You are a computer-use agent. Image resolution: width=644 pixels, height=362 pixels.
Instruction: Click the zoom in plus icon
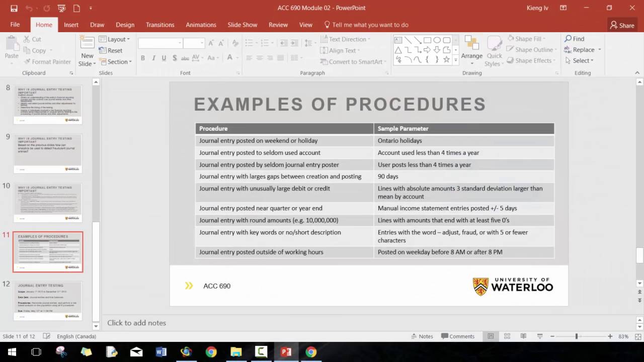(x=610, y=336)
